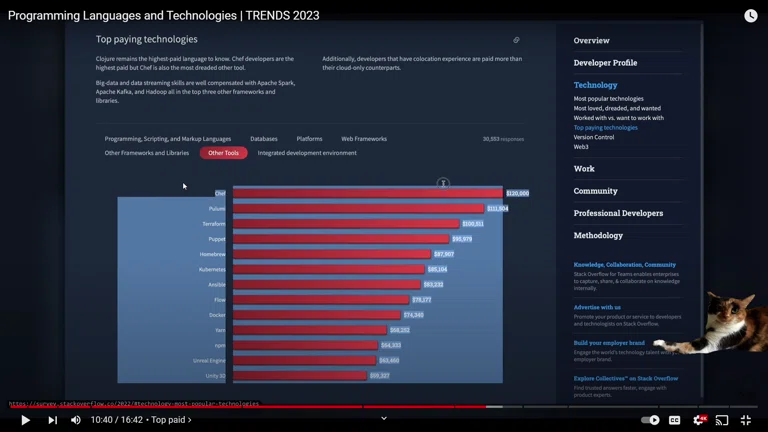The width and height of the screenshot is (768, 432).
Task: Select the Other Tools pill
Action: pyautogui.click(x=223, y=153)
